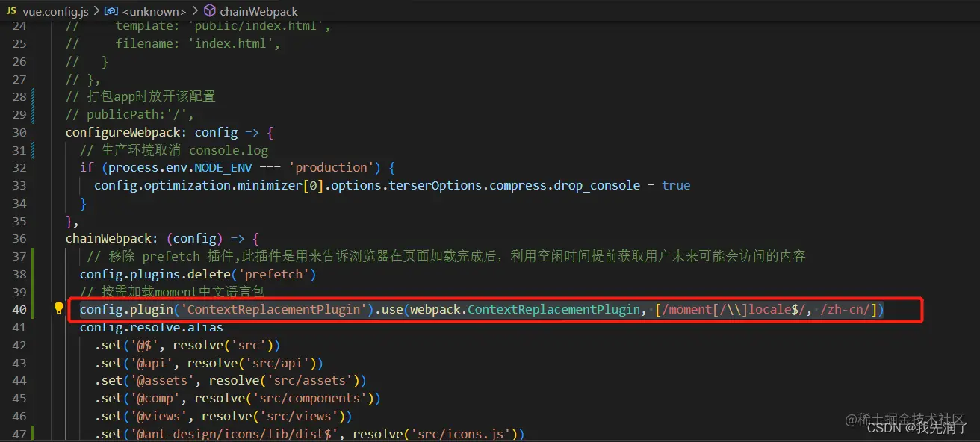This screenshot has width=980, height=442.
Task: Click line number 28 in the gutter
Action: pos(19,96)
